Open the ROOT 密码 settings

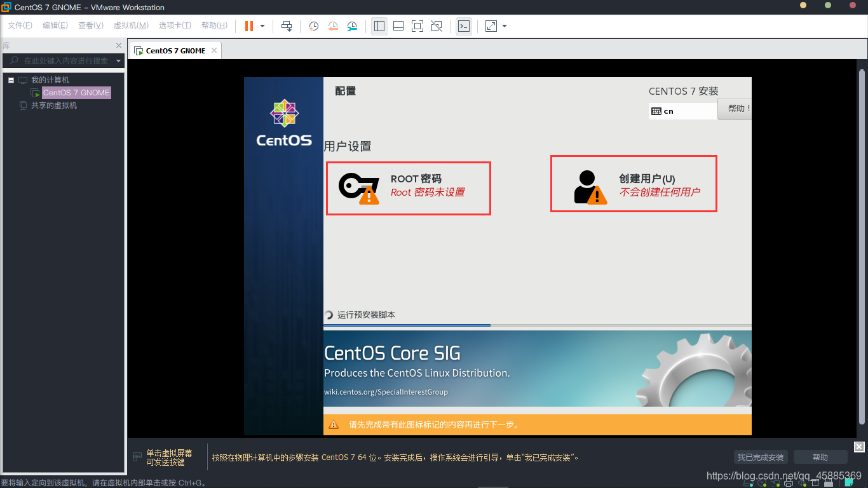click(x=409, y=188)
